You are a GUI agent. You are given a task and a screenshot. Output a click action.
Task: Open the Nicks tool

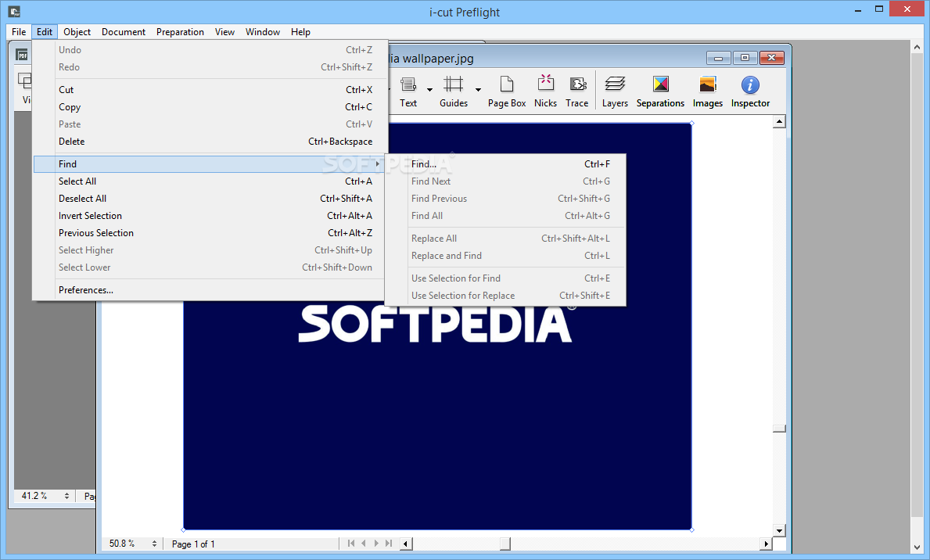[545, 92]
